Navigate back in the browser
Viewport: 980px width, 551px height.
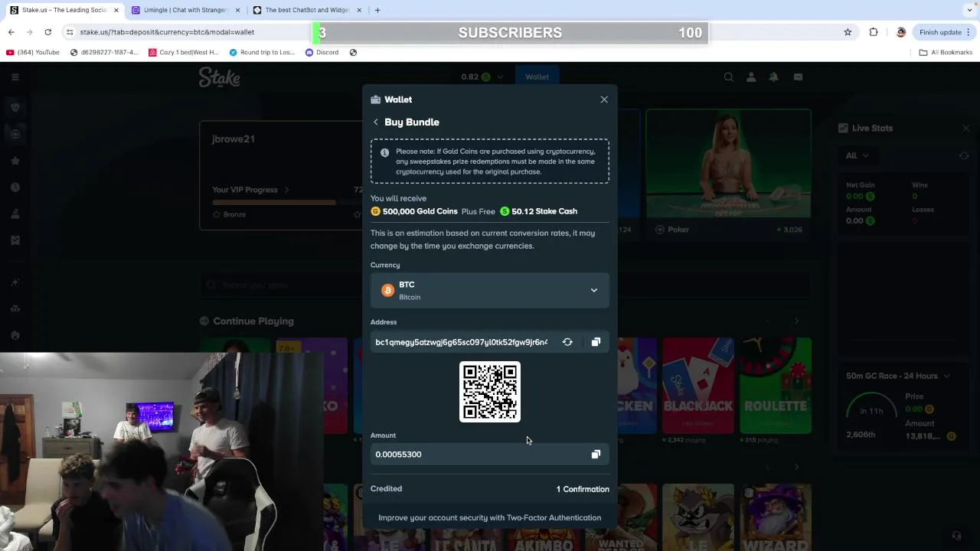[11, 32]
